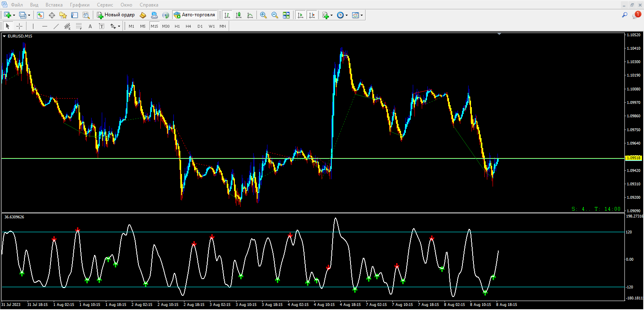The width and height of the screenshot is (644, 310).
Task: Open the Файл menu
Action: coord(17,5)
